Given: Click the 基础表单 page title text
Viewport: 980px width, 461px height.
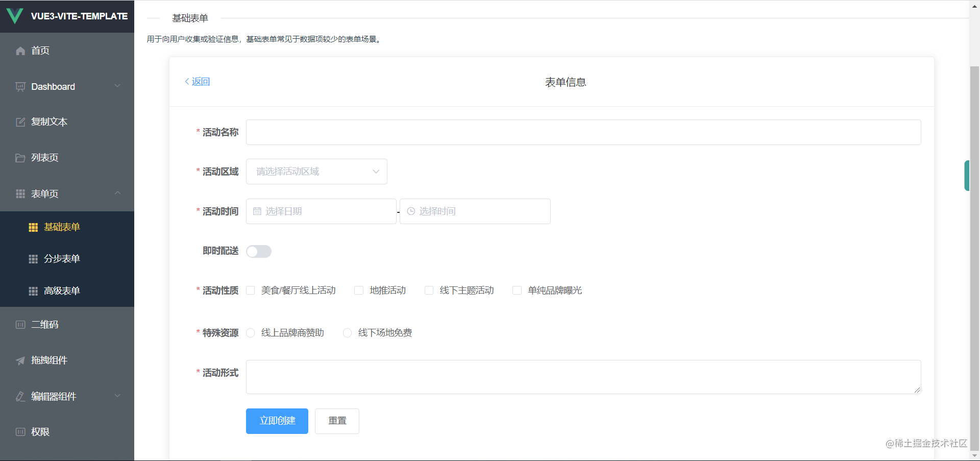Looking at the screenshot, I should [x=190, y=18].
